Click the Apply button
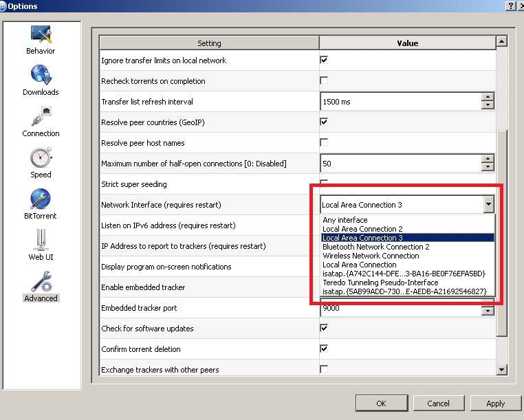The image size is (524, 420). click(496, 404)
